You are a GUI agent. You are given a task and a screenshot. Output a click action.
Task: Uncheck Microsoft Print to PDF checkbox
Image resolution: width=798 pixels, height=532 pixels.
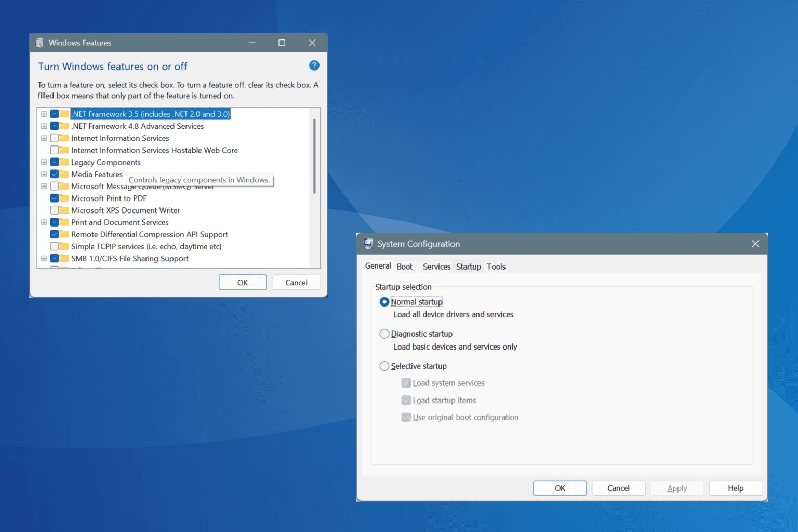pos(55,198)
